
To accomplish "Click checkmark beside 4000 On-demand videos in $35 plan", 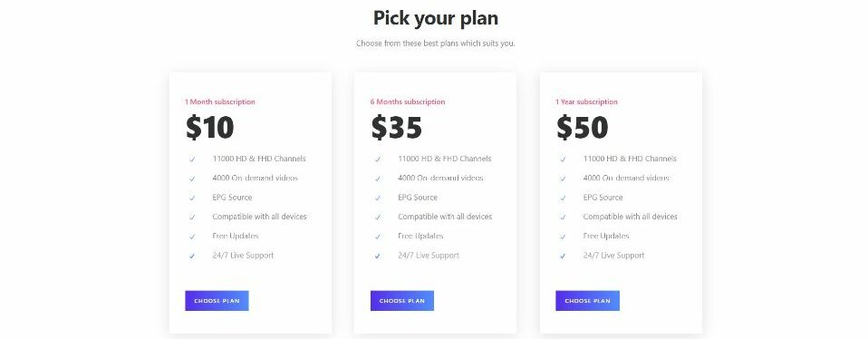I will pyautogui.click(x=378, y=179).
